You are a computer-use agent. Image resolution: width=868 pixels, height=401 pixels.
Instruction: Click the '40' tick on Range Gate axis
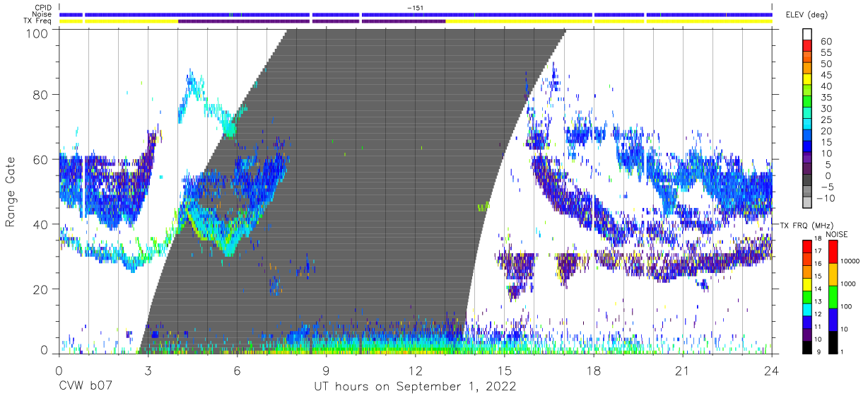pyautogui.click(x=42, y=224)
